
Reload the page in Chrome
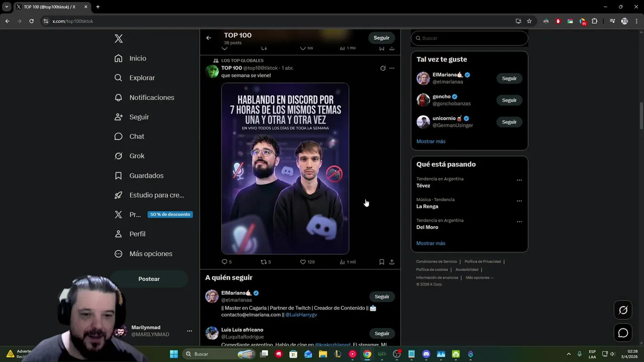click(31, 21)
